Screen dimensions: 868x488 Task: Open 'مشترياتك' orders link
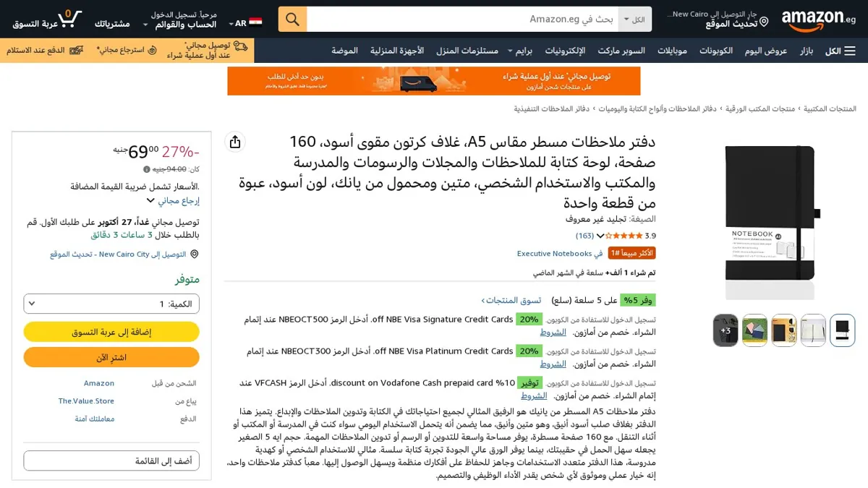(x=112, y=24)
